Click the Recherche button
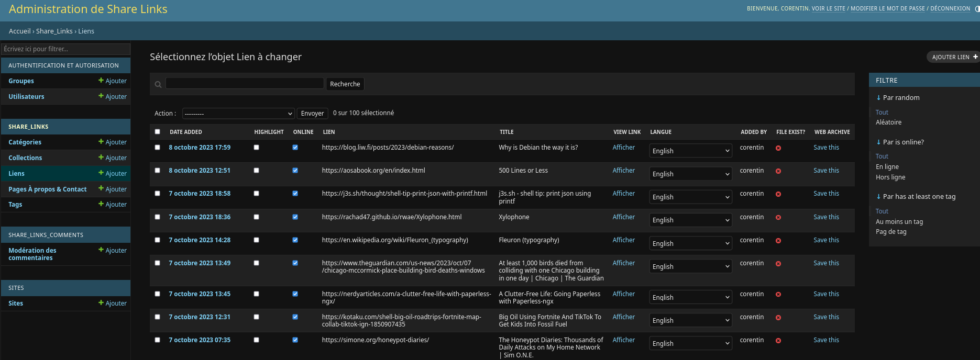The image size is (980, 360). 345,84
